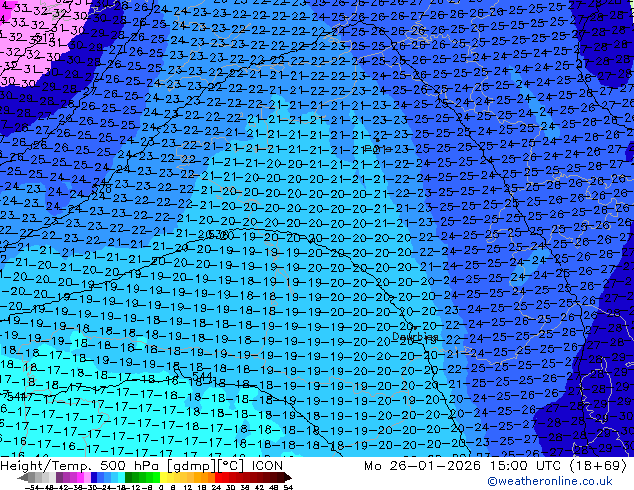Click the '12' value label under the legend

[187, 487]
